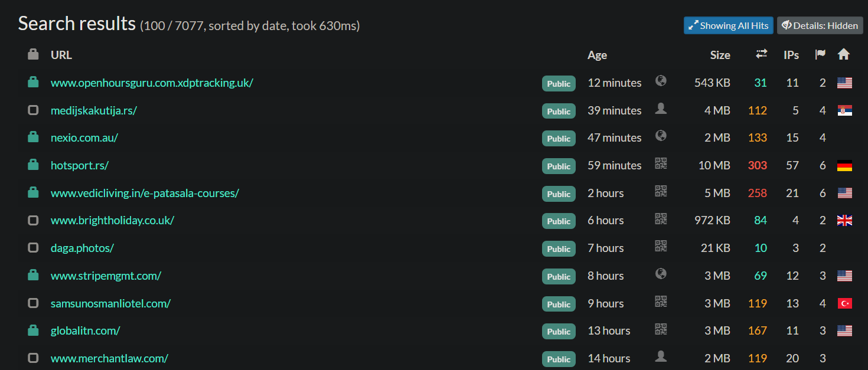Click the Age column header
This screenshot has height=370, width=868.
(x=597, y=55)
